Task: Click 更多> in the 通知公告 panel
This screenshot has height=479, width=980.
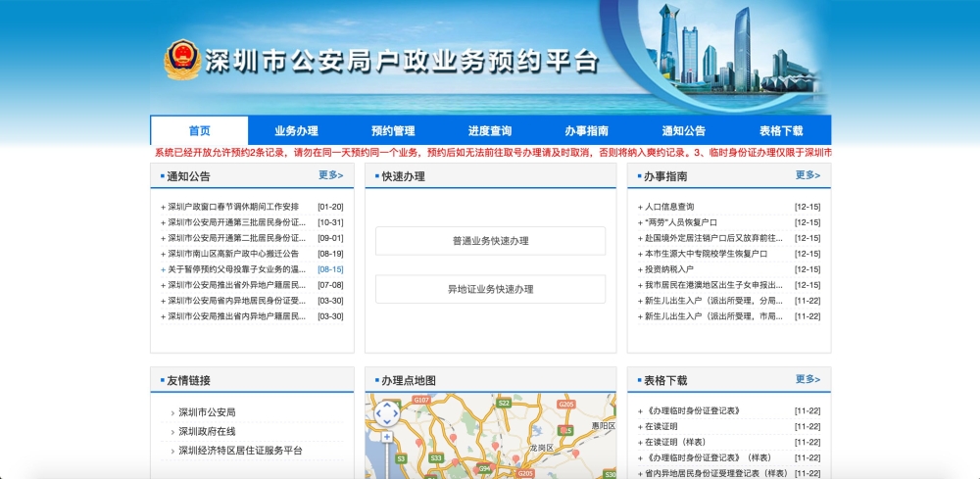Action: tap(330, 175)
